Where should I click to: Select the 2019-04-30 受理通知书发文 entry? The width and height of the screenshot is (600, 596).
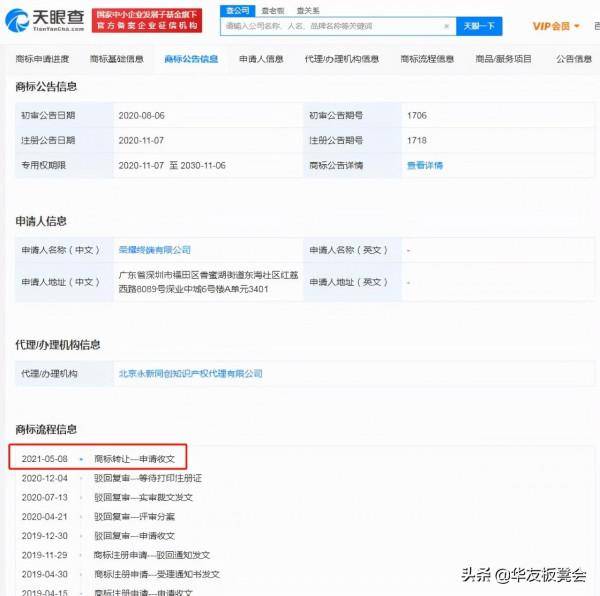click(121, 574)
